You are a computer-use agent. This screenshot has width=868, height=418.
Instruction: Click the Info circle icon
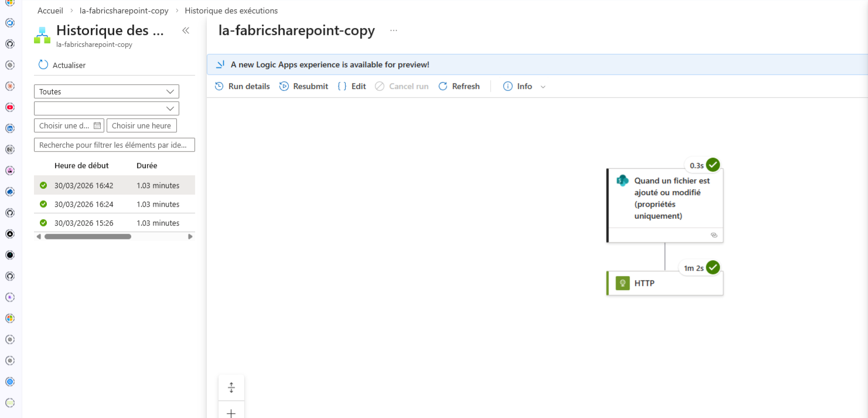pos(508,86)
